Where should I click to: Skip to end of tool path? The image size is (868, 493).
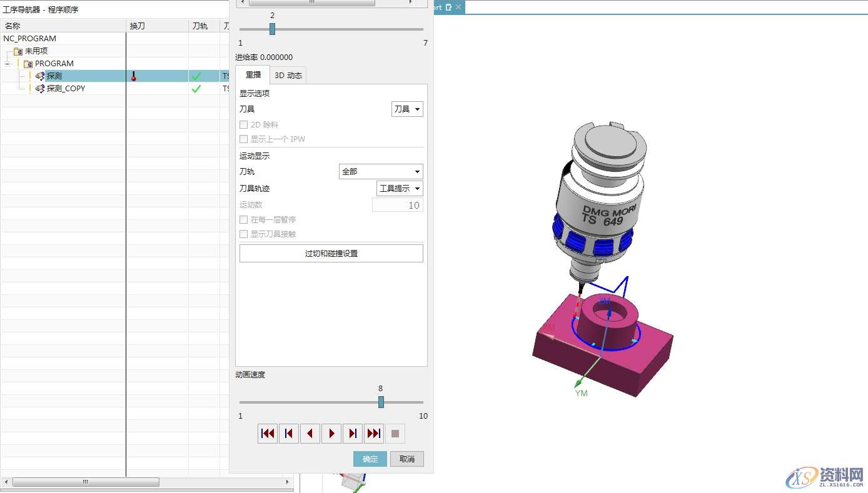[374, 434]
